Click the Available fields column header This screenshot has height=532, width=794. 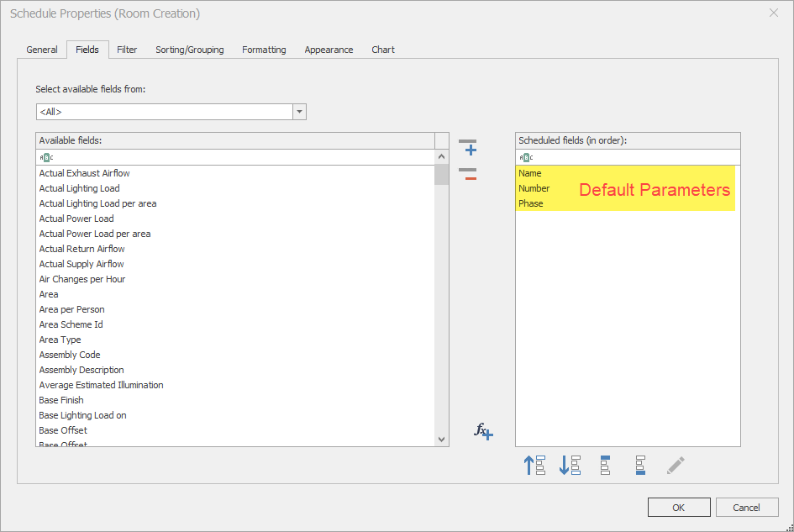pos(235,140)
